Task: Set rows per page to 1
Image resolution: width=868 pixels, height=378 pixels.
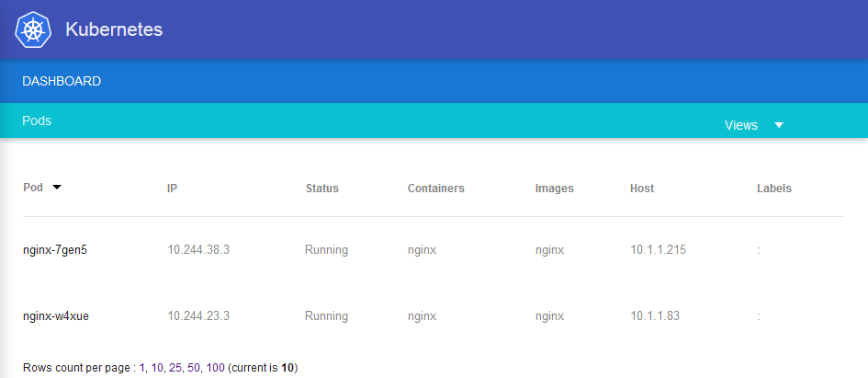Action: [x=141, y=368]
